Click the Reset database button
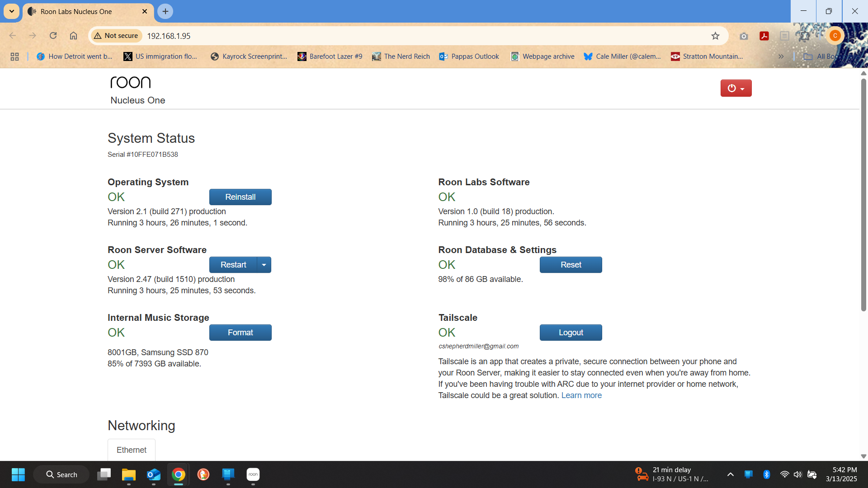Viewport: 868px width, 488px height. point(571,265)
